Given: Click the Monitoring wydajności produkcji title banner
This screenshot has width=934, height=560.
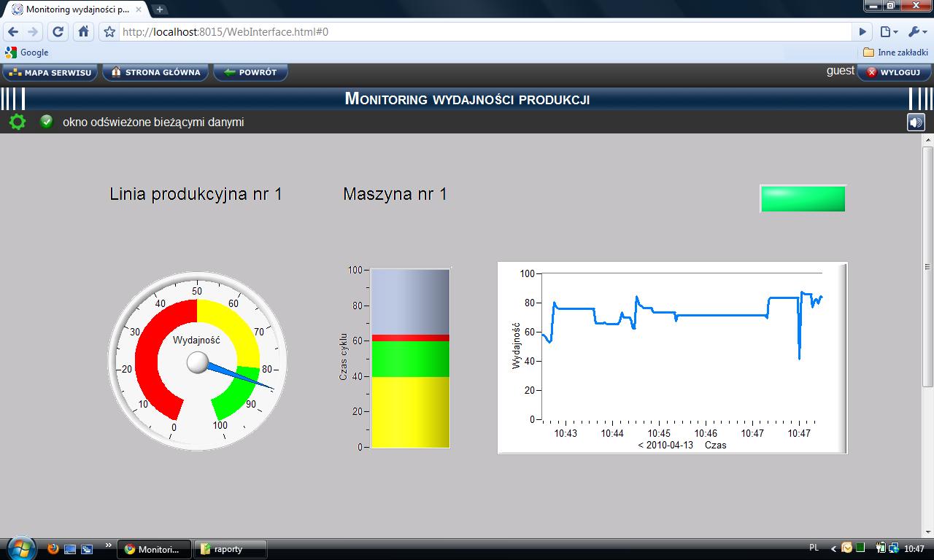Looking at the screenshot, I should tap(467, 98).
